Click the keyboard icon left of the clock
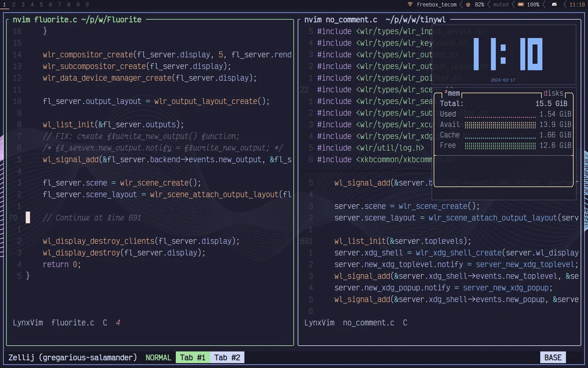The width and height of the screenshot is (588, 368). pyautogui.click(x=554, y=4)
